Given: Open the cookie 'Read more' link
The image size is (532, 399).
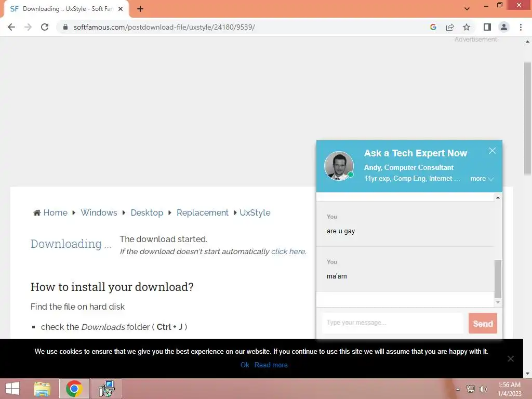Looking at the screenshot, I should click(x=271, y=365).
